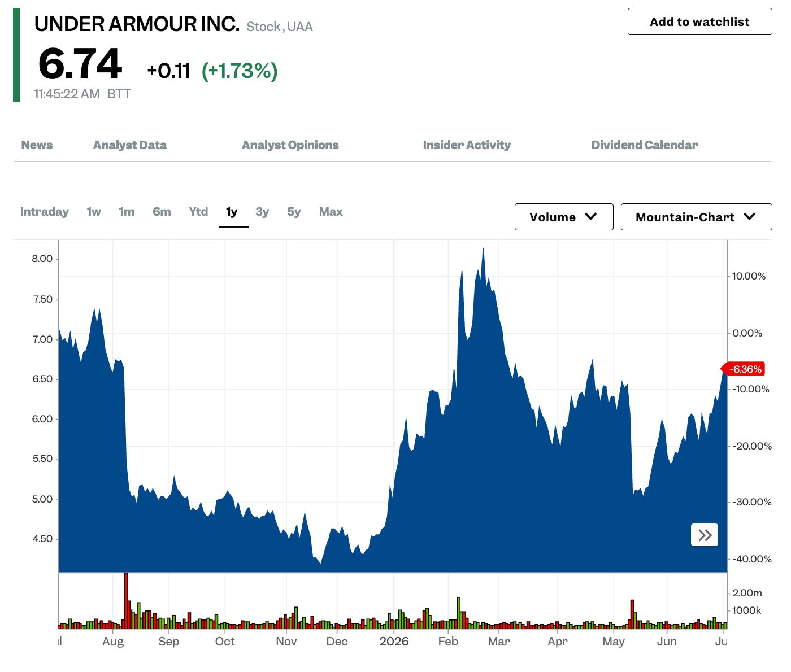
Task: Select the 5y chart range
Action: click(x=294, y=212)
